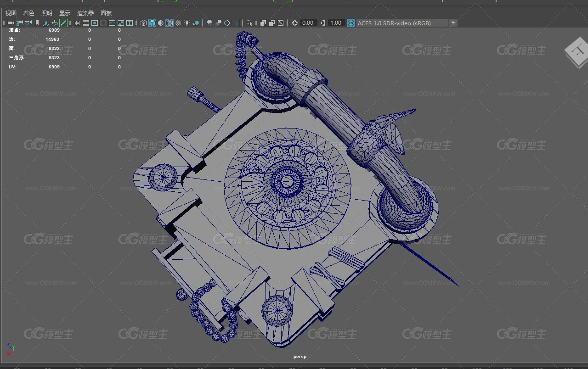588x369 pixels.
Task: Toggle the Safe Action icon
Action: (x=121, y=23)
